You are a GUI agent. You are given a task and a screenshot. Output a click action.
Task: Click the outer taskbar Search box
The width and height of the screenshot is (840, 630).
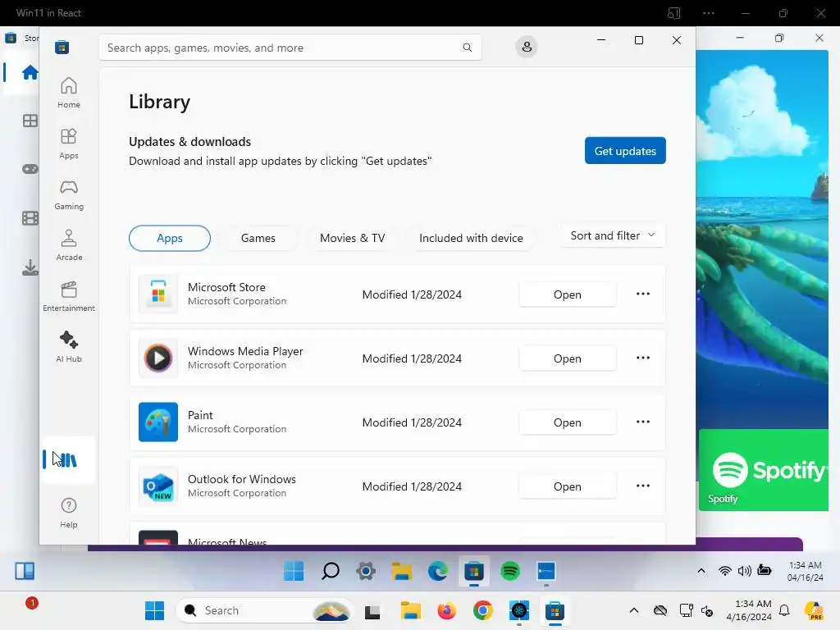265,610
